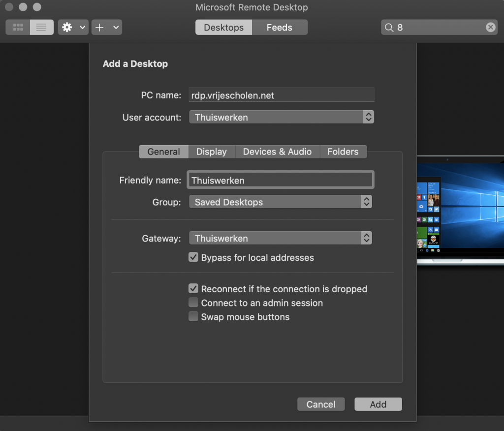Clear the search field text
The height and width of the screenshot is (431, 504).
pyautogui.click(x=491, y=28)
